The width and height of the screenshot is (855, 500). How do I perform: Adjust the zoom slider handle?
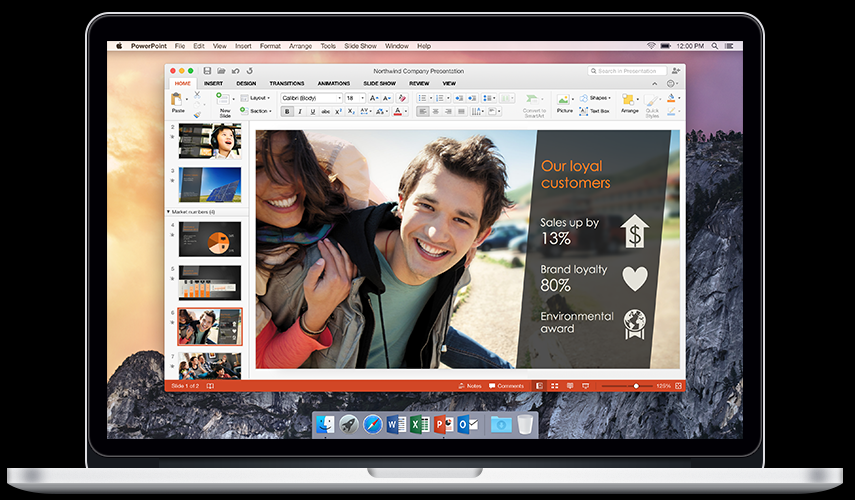coord(636,385)
